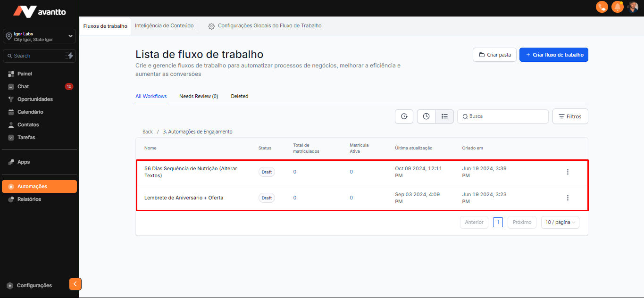Open options menu for Lembrete de Aniversário row
The height and width of the screenshot is (298, 644).
click(568, 198)
